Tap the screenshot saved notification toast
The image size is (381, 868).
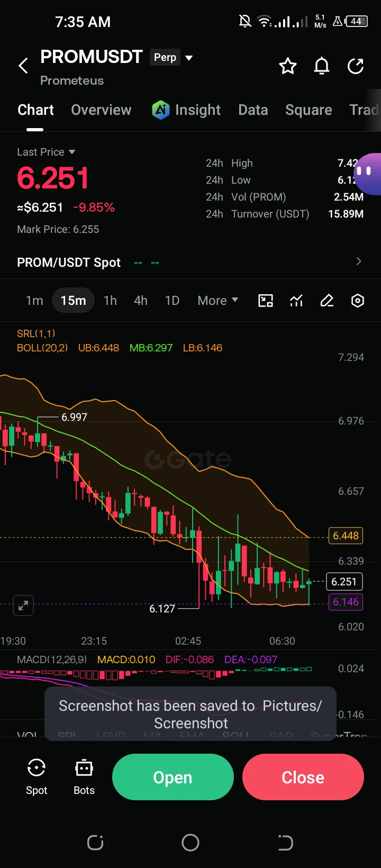pos(190,714)
